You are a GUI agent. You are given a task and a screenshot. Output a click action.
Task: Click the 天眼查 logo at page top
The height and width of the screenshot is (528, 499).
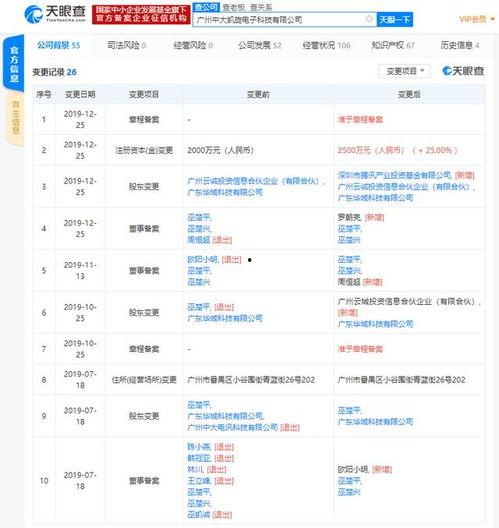55,14
